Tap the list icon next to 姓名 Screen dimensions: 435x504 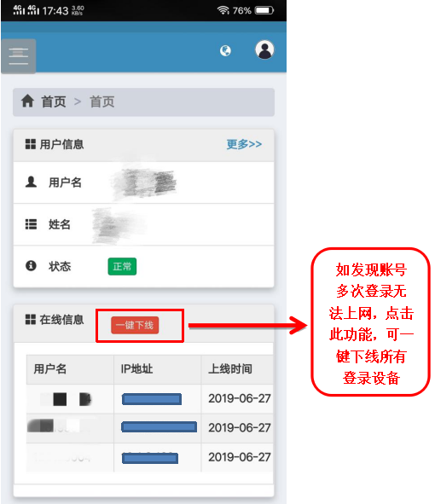point(31,224)
